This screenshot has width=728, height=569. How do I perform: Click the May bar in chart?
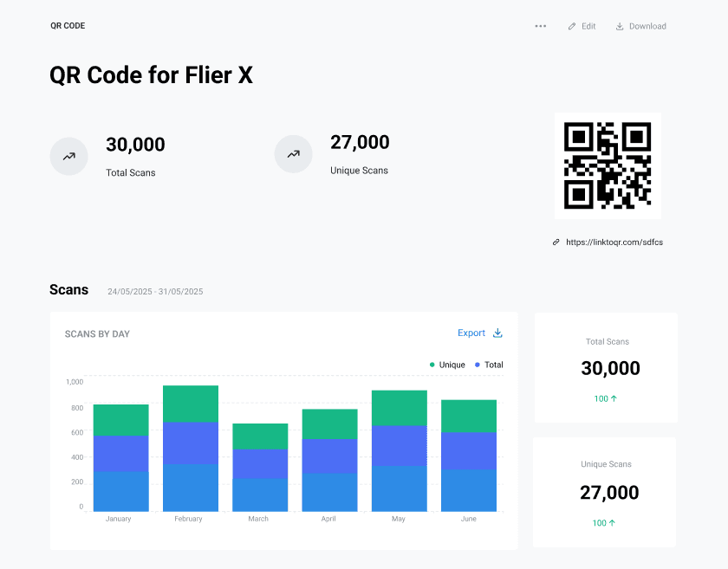pyautogui.click(x=400, y=451)
